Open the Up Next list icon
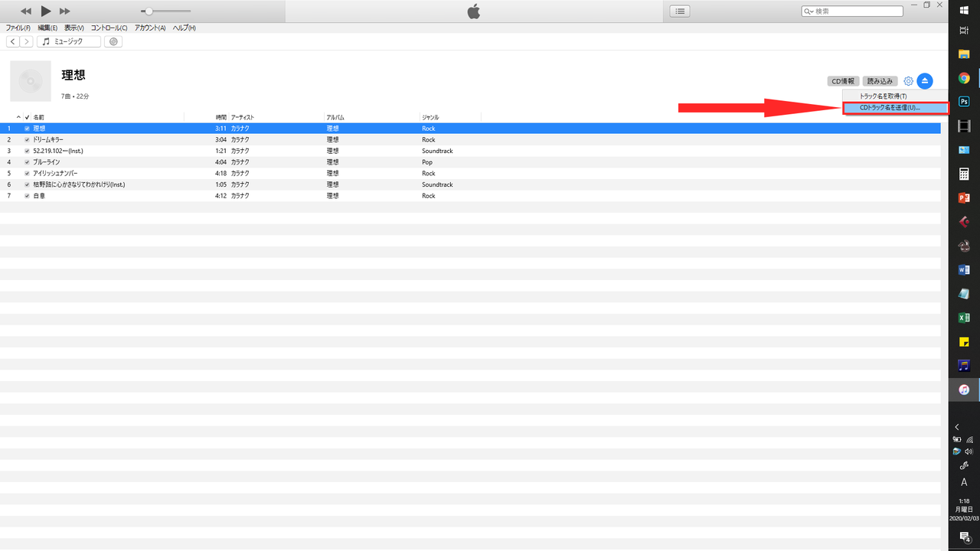This screenshot has width=980, height=551. [680, 11]
